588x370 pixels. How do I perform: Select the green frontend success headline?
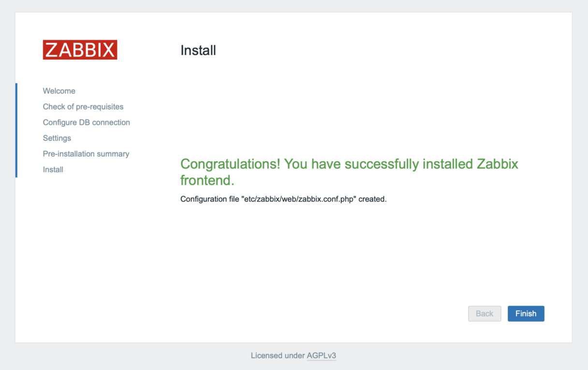pos(349,164)
